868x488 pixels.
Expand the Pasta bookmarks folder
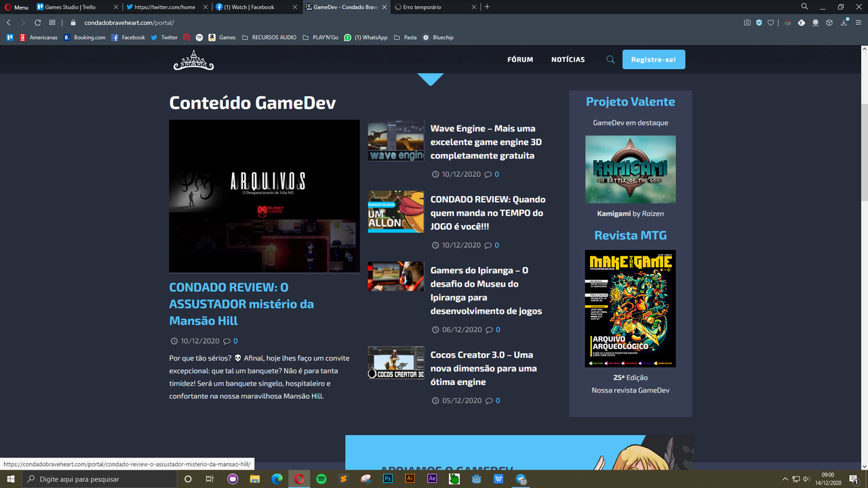(x=405, y=37)
